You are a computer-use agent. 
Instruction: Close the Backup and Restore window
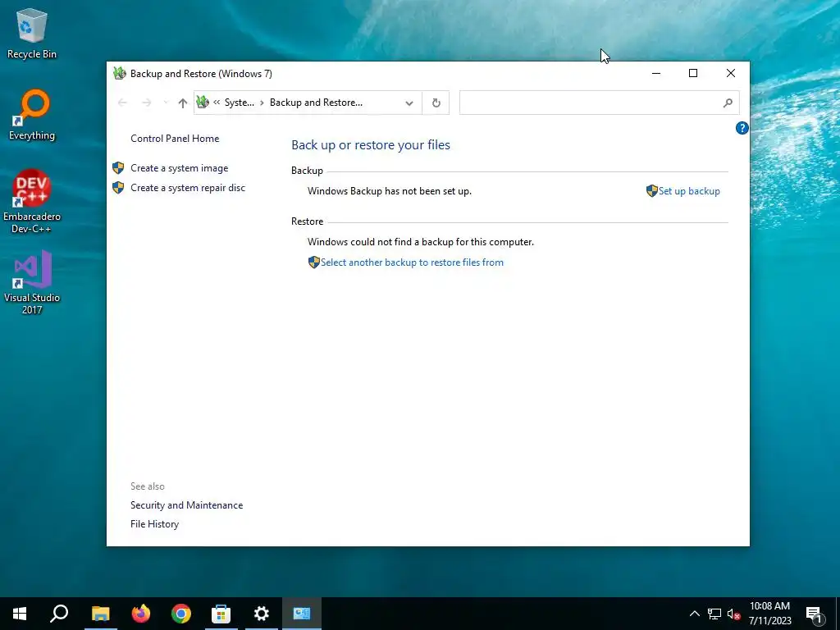(x=731, y=73)
